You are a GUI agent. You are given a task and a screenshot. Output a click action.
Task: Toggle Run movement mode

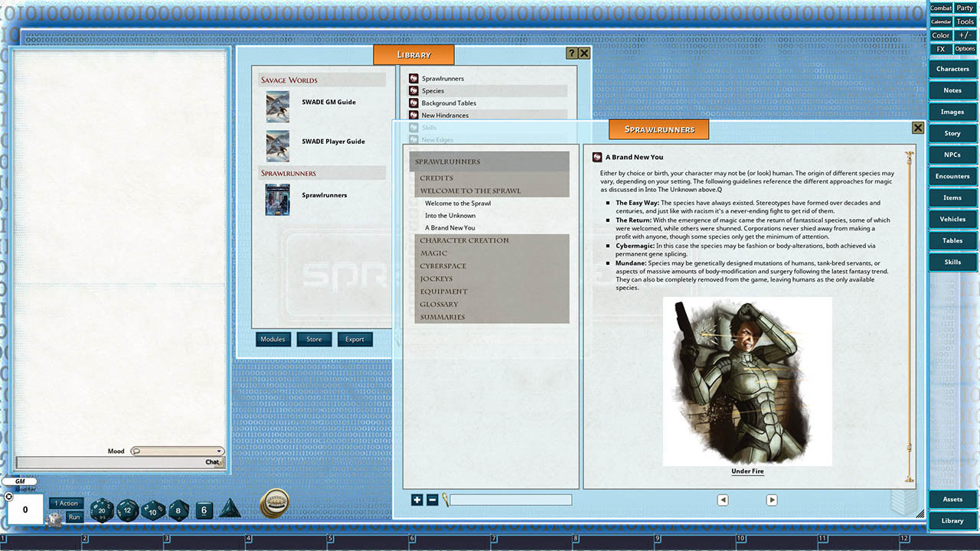point(74,517)
